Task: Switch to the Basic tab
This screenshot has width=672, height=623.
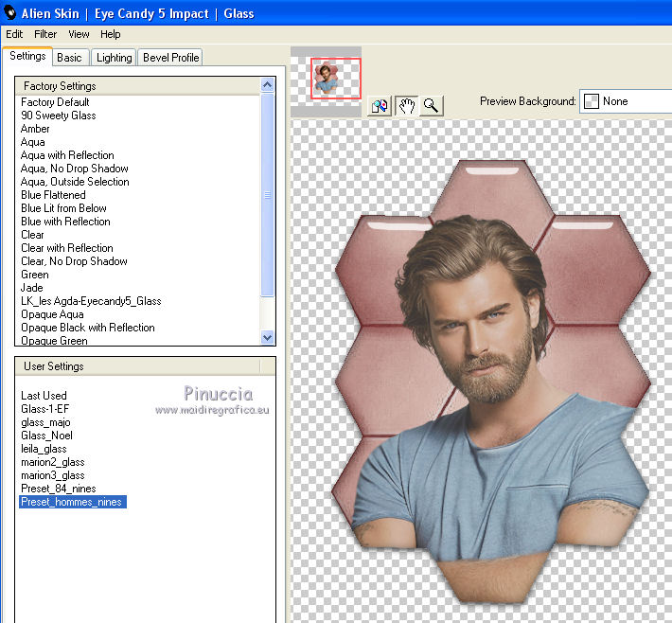Action: 69,58
